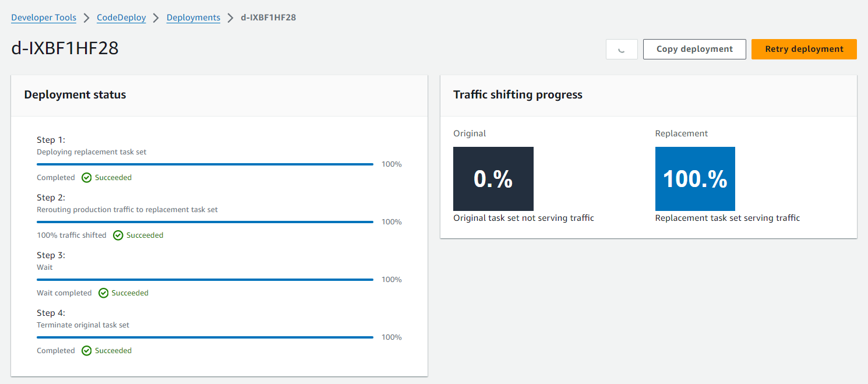Viewport: 868px width, 384px height.
Task: Click Step 2 rerouting traffic progress bar
Action: pos(205,222)
